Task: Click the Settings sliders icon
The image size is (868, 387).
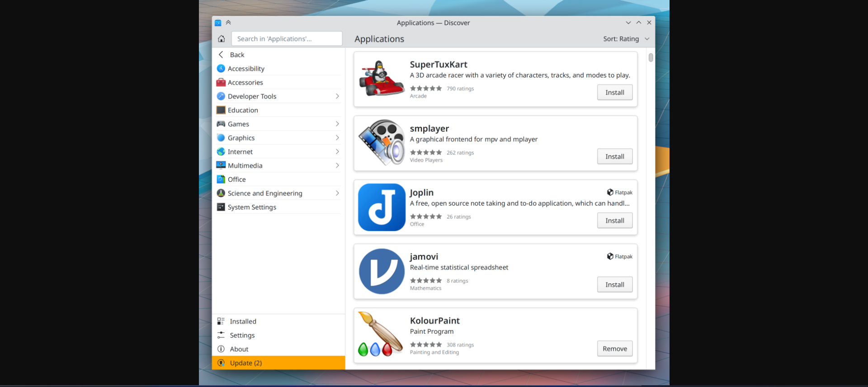Action: [221, 335]
